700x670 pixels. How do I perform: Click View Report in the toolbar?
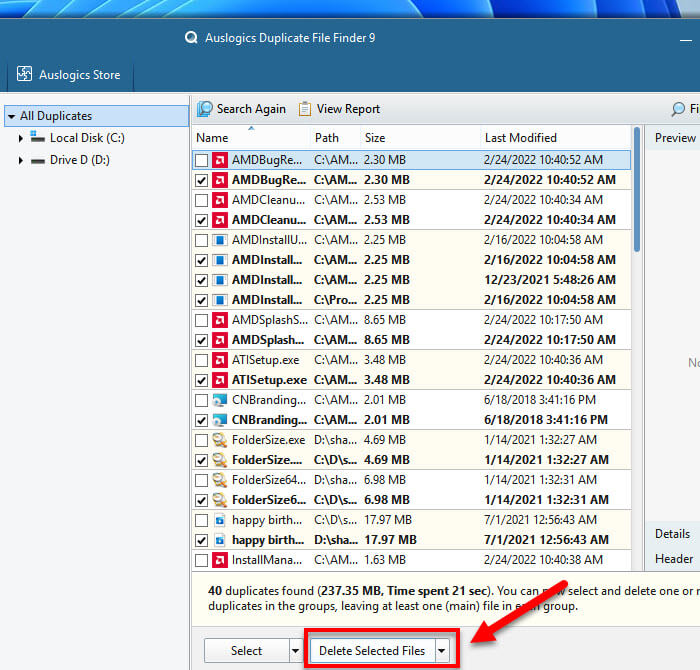[339, 108]
